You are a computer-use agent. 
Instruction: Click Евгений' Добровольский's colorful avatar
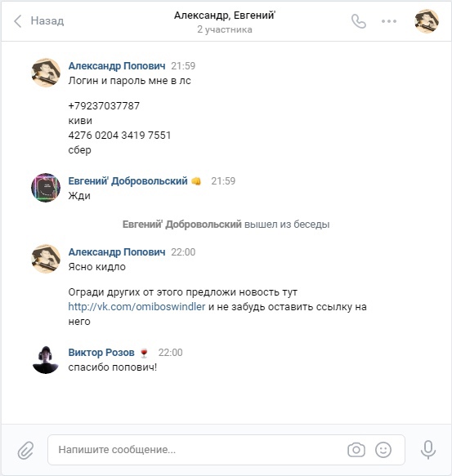click(46, 188)
